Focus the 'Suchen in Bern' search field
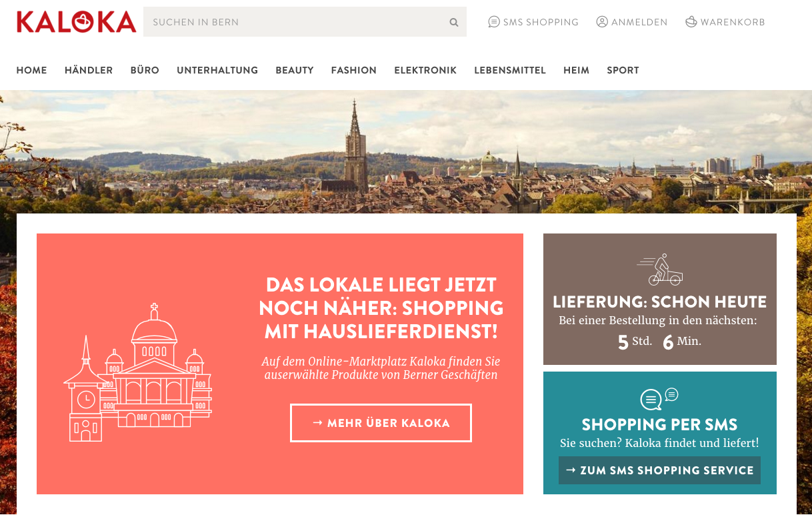This screenshot has width=812, height=521. (305, 22)
